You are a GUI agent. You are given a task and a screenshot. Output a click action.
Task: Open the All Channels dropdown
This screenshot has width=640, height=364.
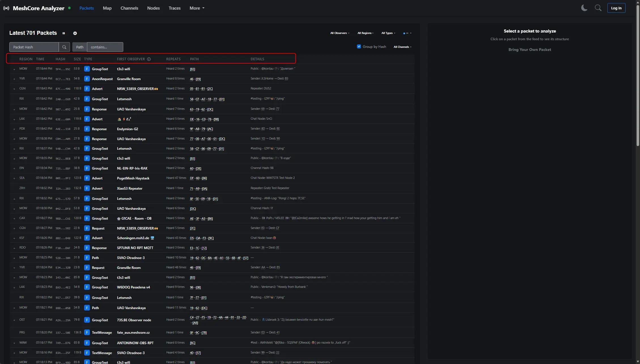[402, 47]
